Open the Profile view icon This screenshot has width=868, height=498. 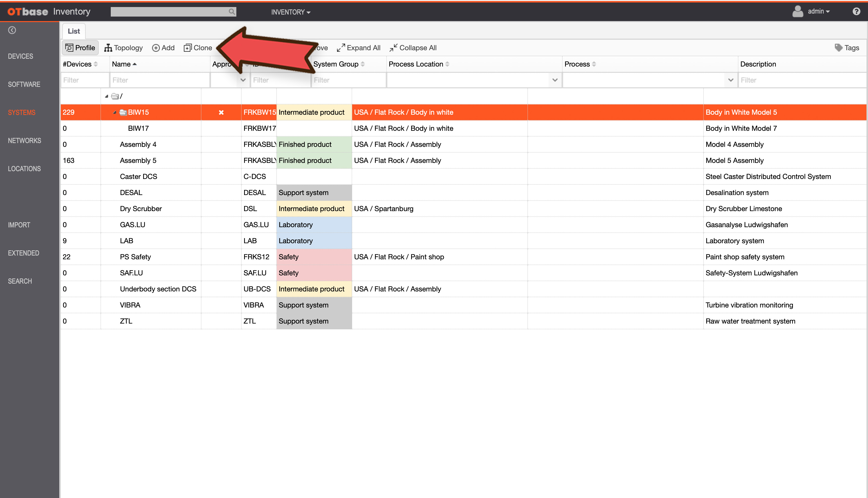click(70, 48)
